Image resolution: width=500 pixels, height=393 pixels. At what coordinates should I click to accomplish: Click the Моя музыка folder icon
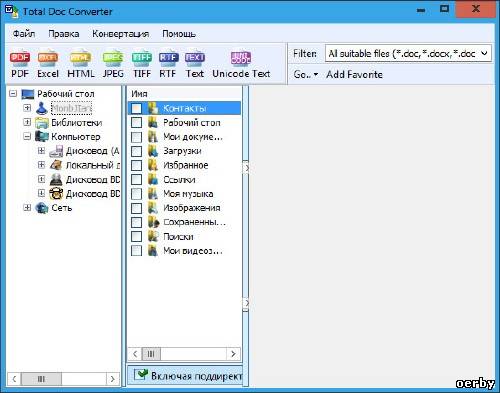pyautogui.click(x=153, y=194)
